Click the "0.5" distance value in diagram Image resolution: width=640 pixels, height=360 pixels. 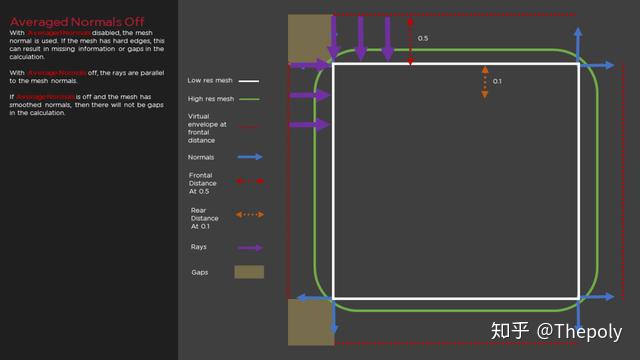click(423, 38)
